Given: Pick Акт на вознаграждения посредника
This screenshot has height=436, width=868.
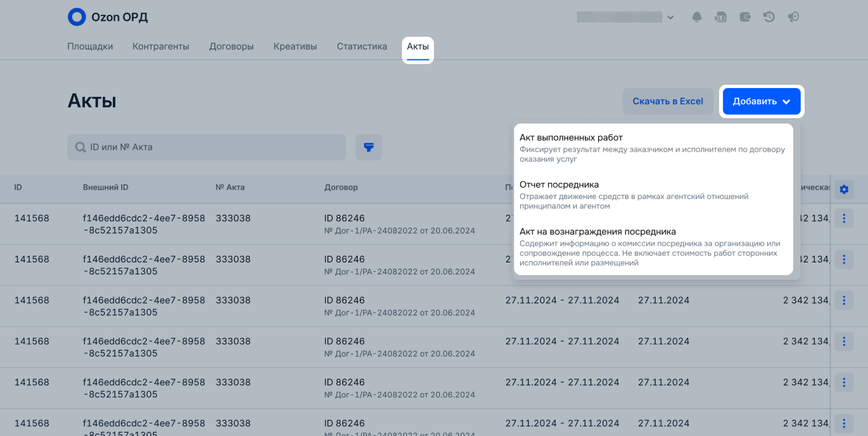Looking at the screenshot, I should [x=654, y=246].
